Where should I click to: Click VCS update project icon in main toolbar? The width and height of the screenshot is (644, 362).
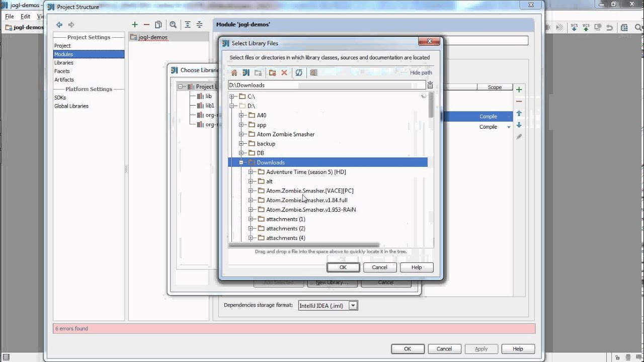pos(574,27)
